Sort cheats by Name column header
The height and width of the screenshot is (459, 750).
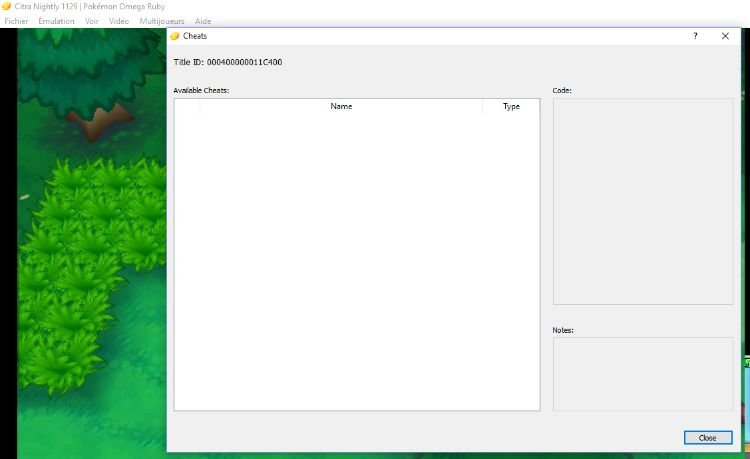coord(341,106)
